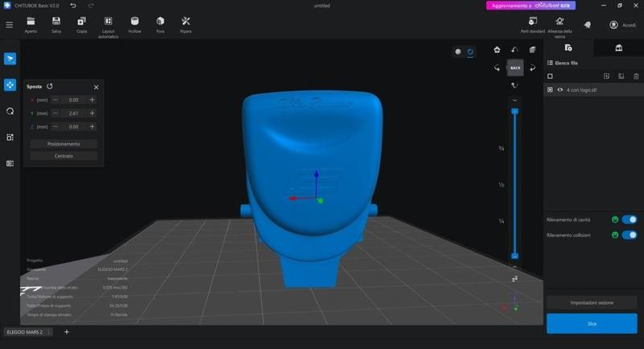Image resolution: width=644 pixels, height=349 pixels.
Task: Click the Y position field showing 2.61
Action: [x=73, y=113]
